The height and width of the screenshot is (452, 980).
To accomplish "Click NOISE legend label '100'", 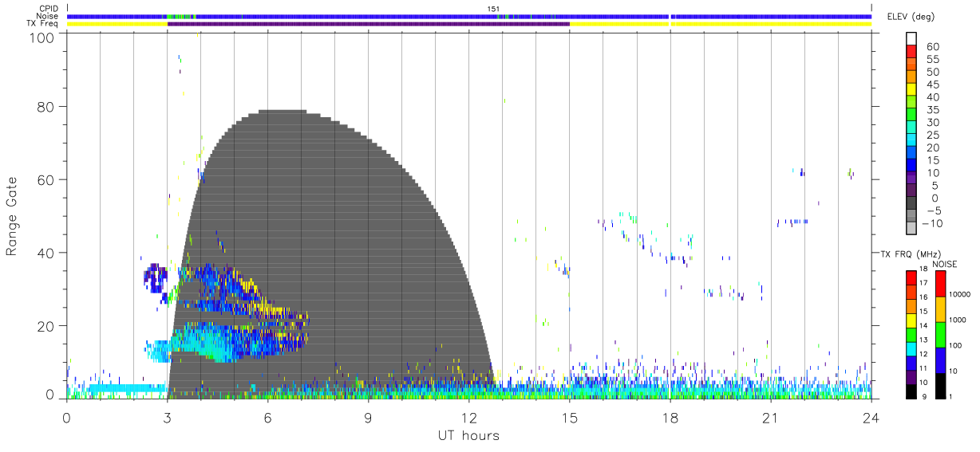I will [957, 345].
